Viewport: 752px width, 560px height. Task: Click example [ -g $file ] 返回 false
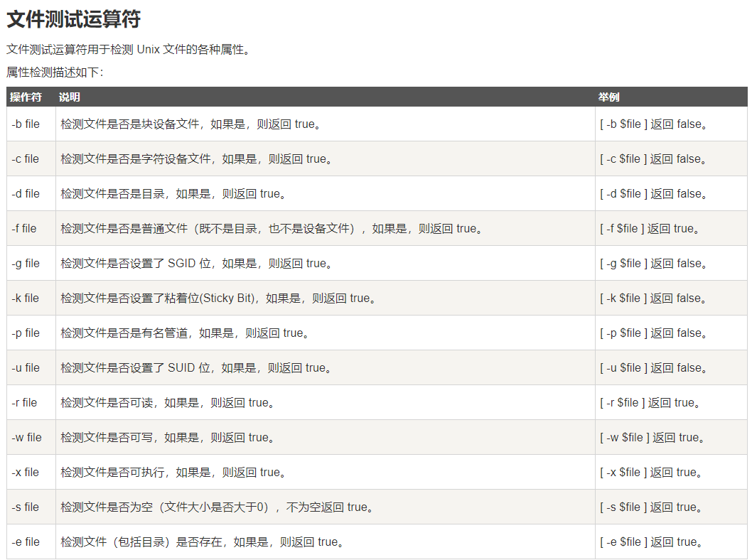click(654, 263)
